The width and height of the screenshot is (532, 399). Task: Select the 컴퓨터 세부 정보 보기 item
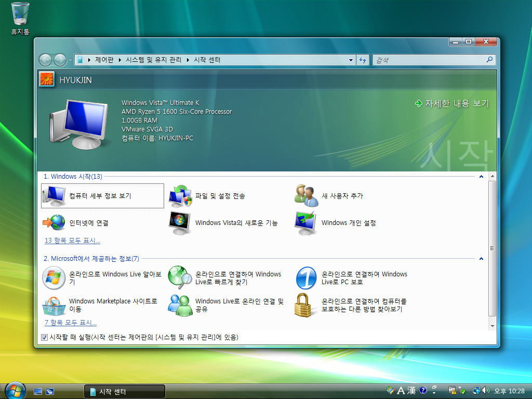(102, 196)
